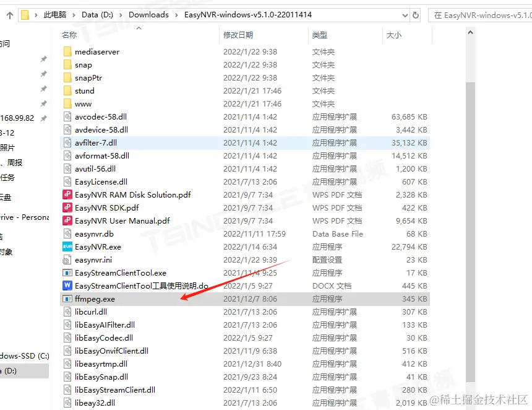Select the EasyLicense.dll file icon
The width and height of the screenshot is (532, 410).
click(x=67, y=181)
